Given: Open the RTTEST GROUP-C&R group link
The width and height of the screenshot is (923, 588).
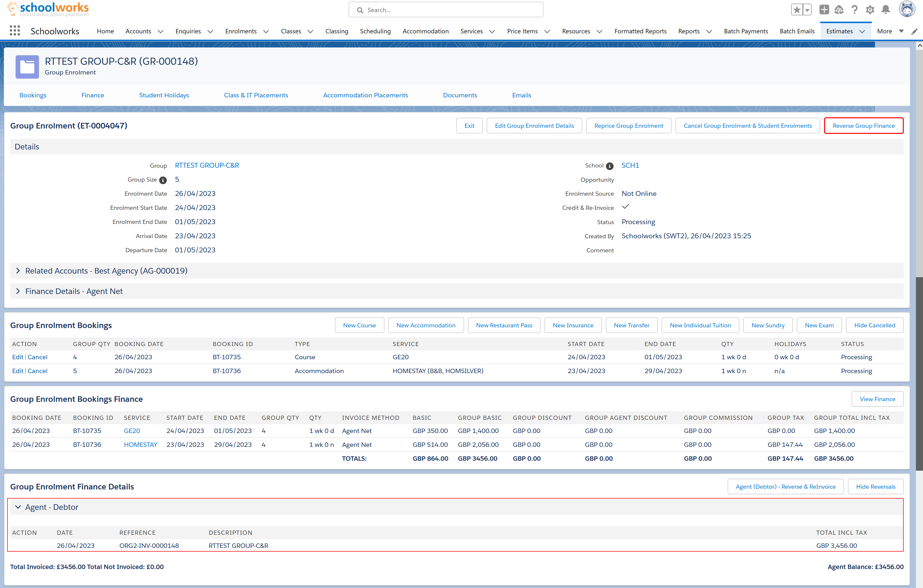Looking at the screenshot, I should tap(207, 165).
